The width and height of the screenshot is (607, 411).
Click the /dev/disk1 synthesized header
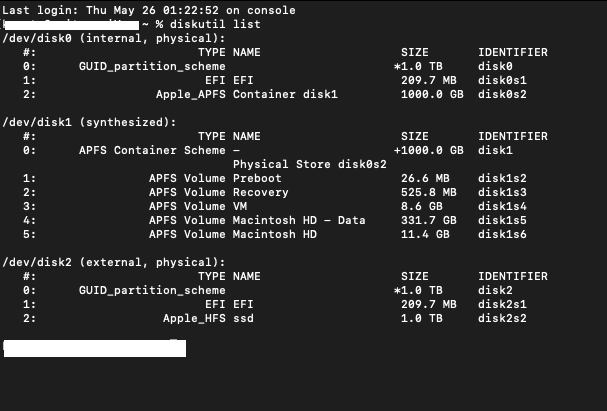pos(89,122)
